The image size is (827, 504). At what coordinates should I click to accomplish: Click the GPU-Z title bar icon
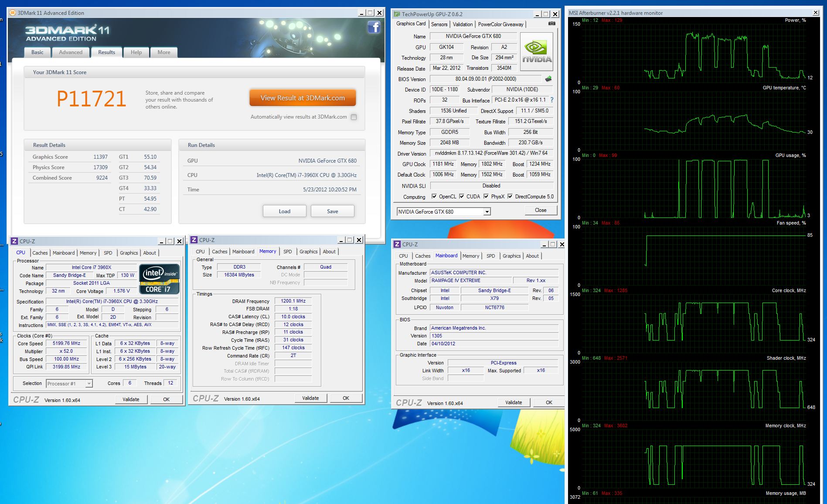[x=397, y=14]
